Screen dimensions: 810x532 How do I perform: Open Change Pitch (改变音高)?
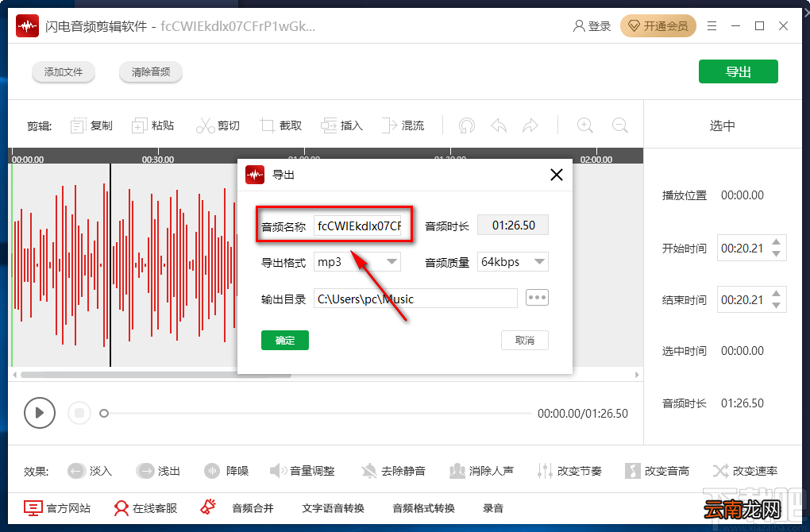[657, 471]
